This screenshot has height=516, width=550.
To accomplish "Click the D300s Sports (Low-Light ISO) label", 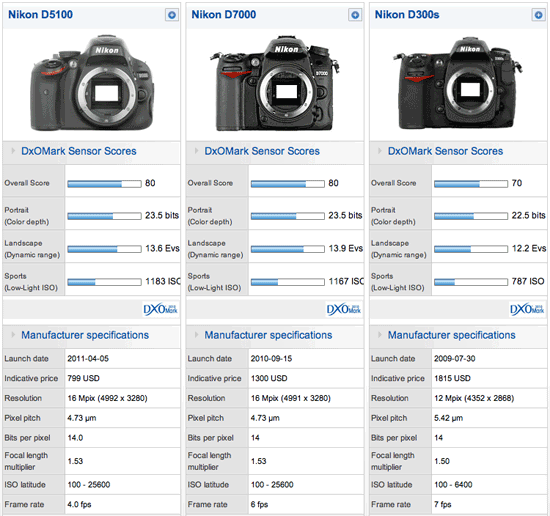I will pos(398,282).
